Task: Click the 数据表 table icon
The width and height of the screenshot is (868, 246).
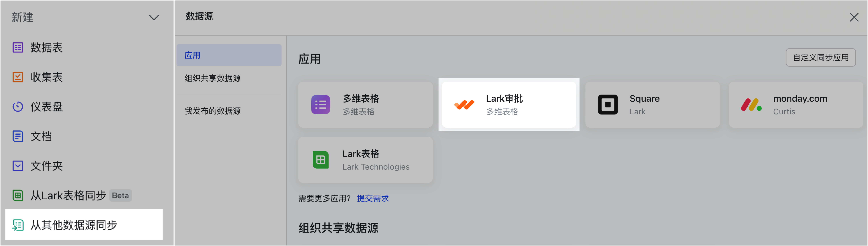Action: coord(18,48)
